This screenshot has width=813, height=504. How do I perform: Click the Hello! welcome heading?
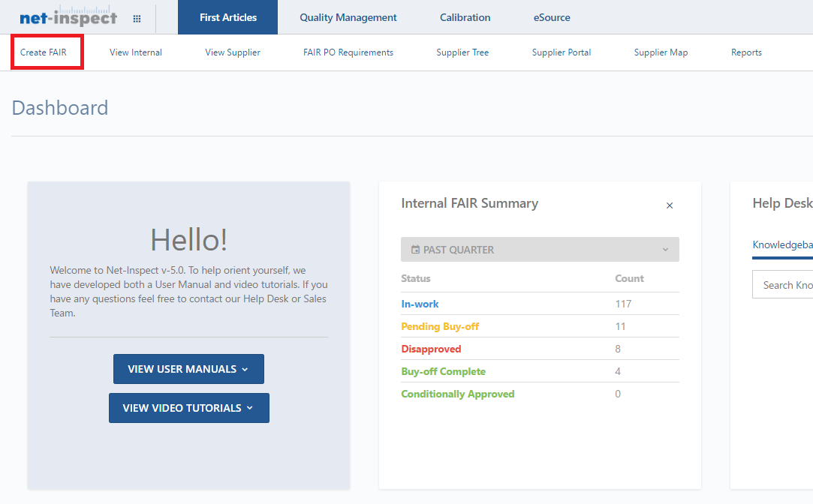click(188, 240)
